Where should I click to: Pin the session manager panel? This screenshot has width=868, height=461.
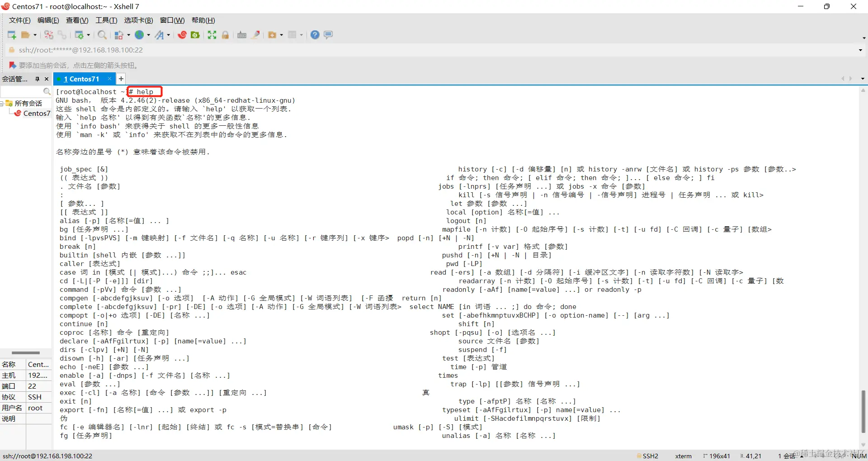pyautogui.click(x=38, y=79)
